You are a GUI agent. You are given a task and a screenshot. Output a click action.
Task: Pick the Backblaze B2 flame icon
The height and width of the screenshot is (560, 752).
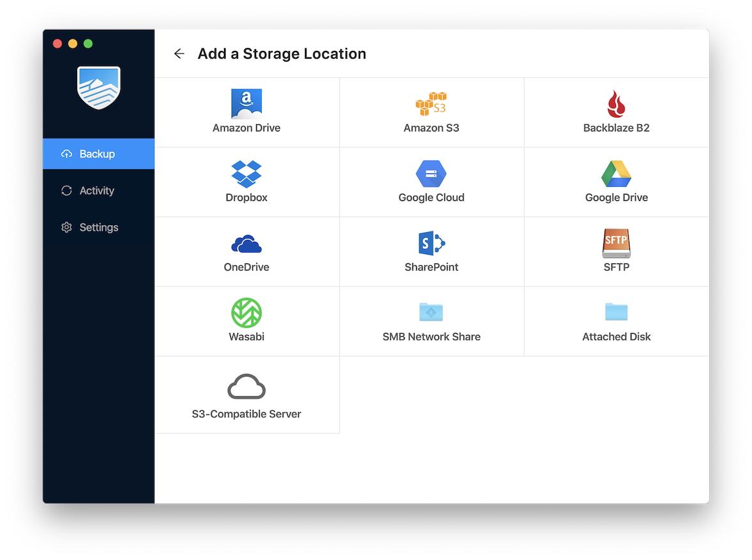[616, 103]
